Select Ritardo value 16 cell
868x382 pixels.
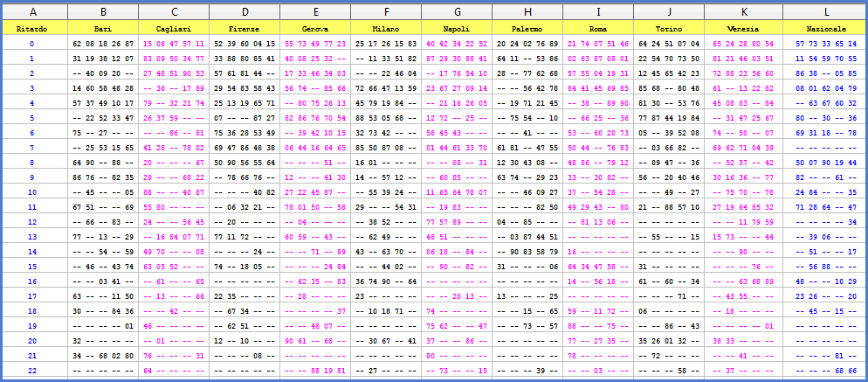coord(35,281)
